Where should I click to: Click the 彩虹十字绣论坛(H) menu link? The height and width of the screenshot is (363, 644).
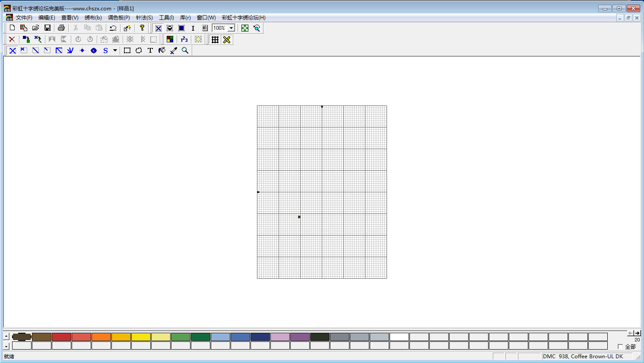(244, 18)
